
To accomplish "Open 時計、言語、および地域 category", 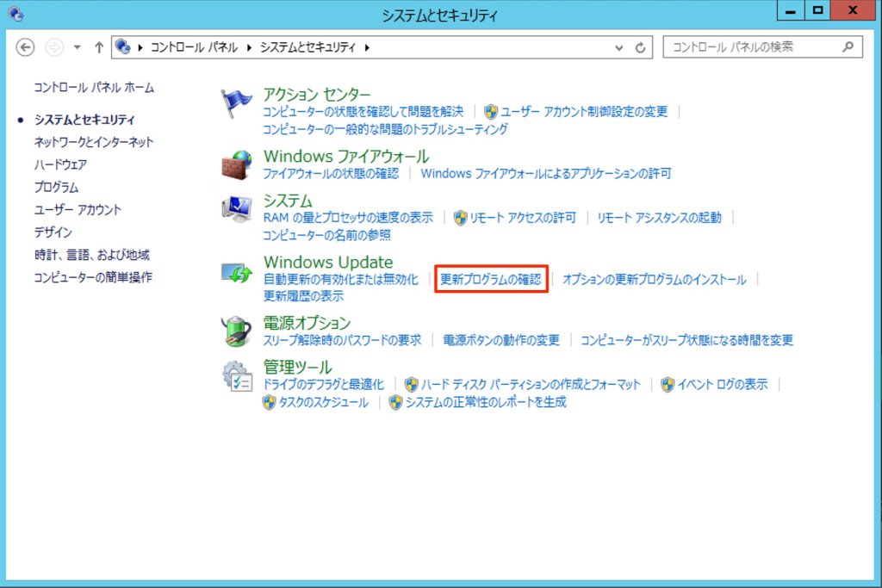I will coord(91,255).
